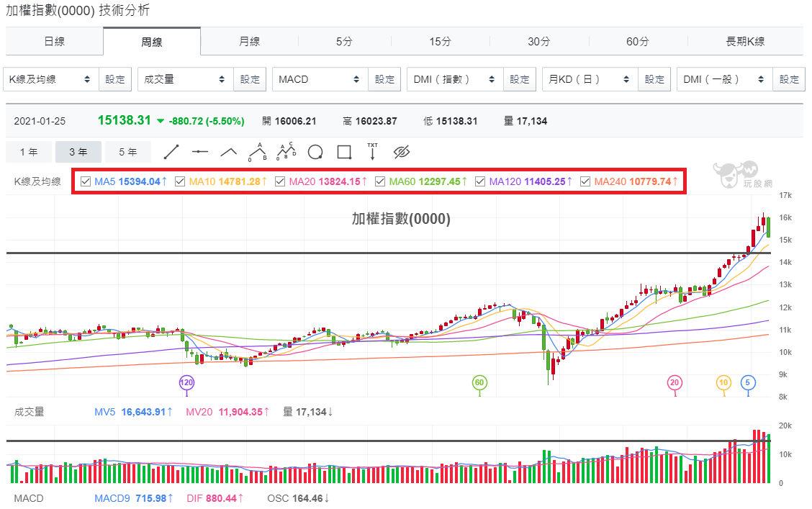Set chart range to 3 年
This screenshot has height=509, width=812.
pos(78,152)
